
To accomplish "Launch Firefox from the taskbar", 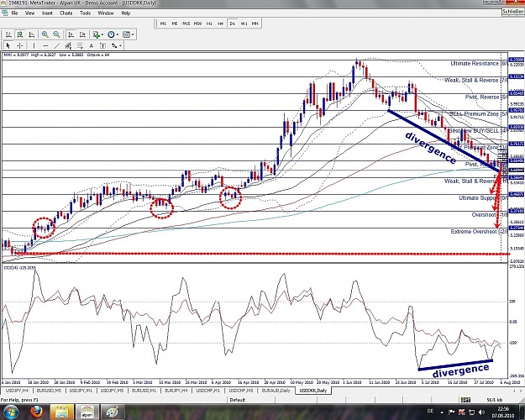I will (36, 412).
